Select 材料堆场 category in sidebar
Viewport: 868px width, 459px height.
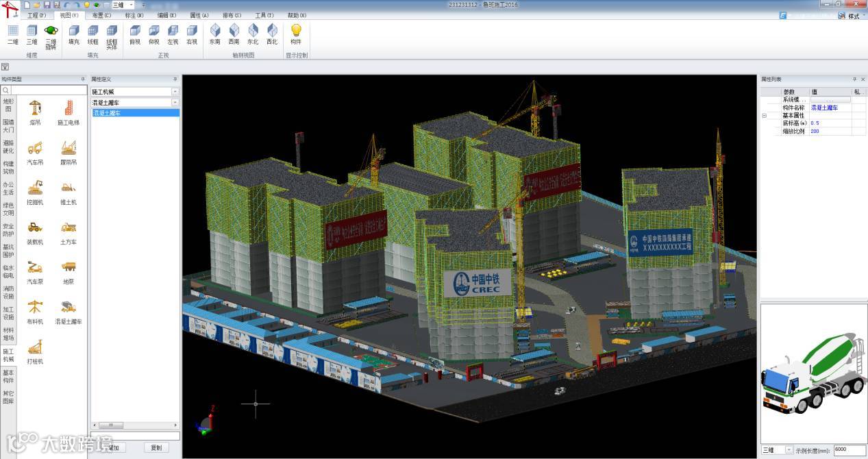[x=8, y=334]
